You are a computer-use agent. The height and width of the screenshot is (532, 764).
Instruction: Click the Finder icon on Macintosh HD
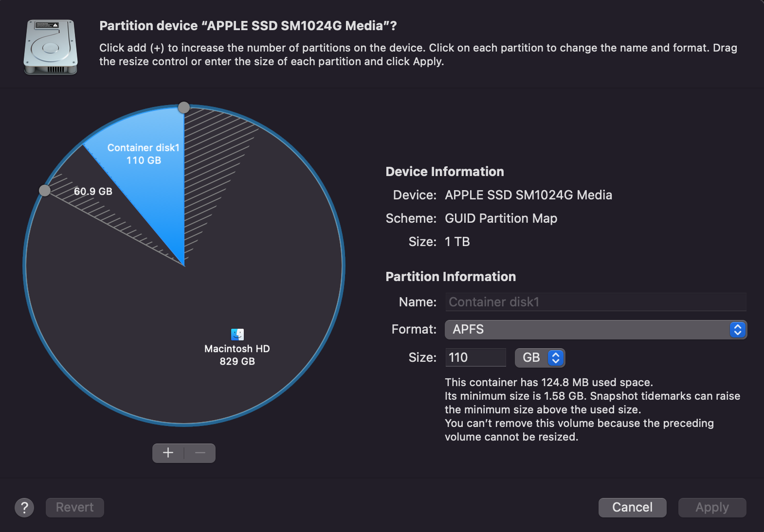click(x=237, y=334)
